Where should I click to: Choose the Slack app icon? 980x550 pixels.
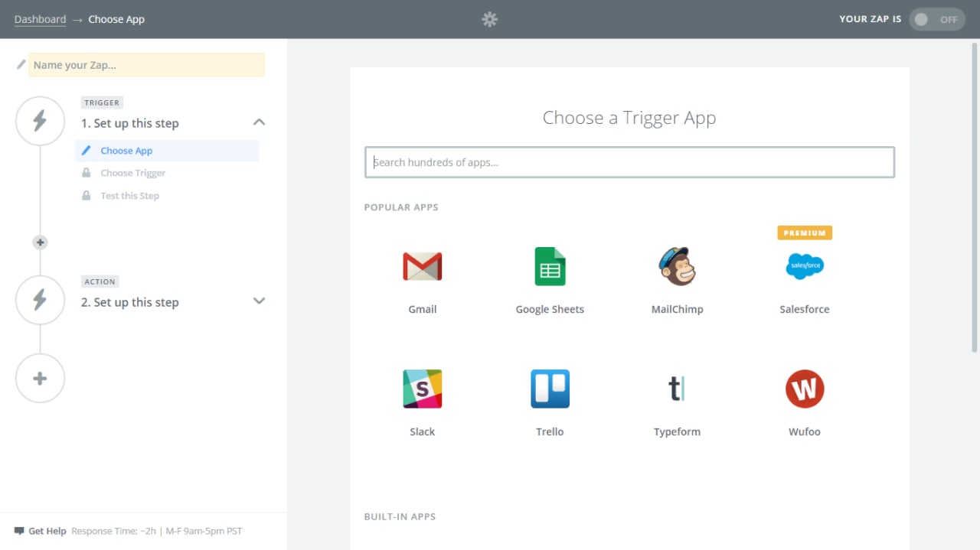click(423, 389)
